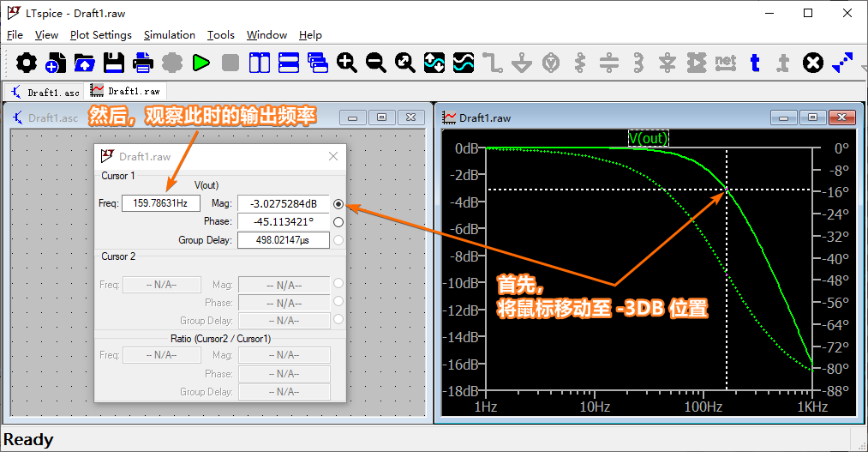Image resolution: width=868 pixels, height=452 pixels.
Task: Tile windows horizontally using toolbar icon
Action: click(x=289, y=63)
